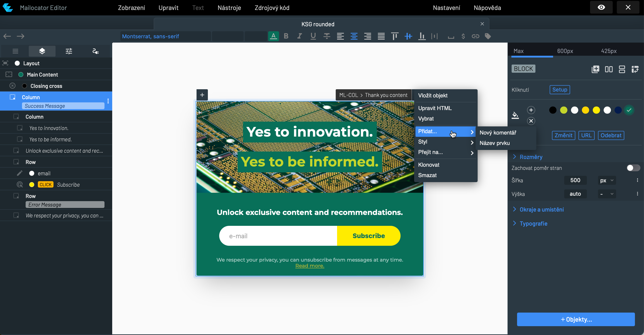Click the two-column layout icon

608,69
